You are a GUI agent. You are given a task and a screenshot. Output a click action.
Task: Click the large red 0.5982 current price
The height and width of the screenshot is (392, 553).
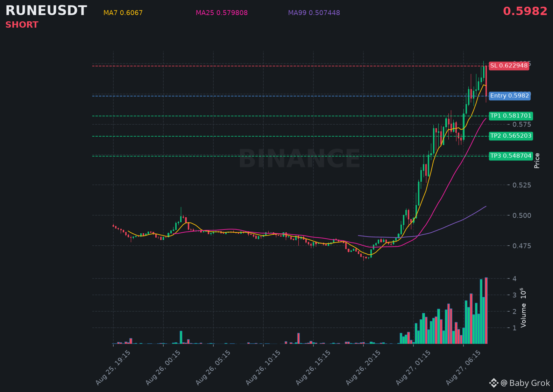tap(525, 12)
